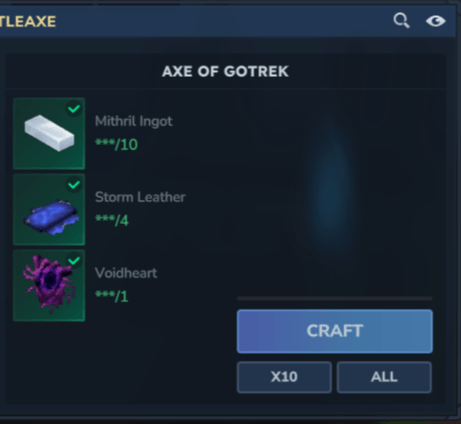
Task: Click the crafting progress bar above Craft
Action: pyautogui.click(x=335, y=298)
